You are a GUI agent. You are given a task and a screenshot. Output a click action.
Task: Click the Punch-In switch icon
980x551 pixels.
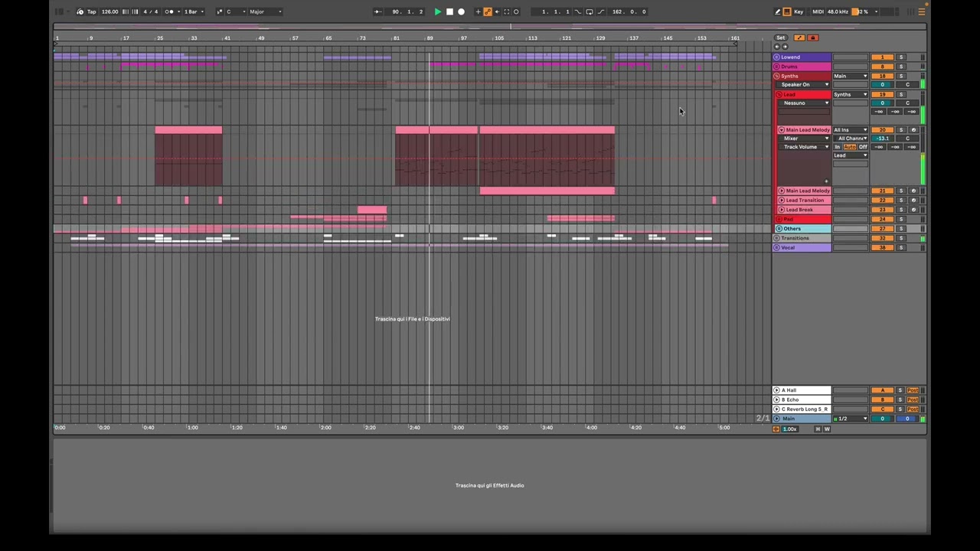click(578, 11)
